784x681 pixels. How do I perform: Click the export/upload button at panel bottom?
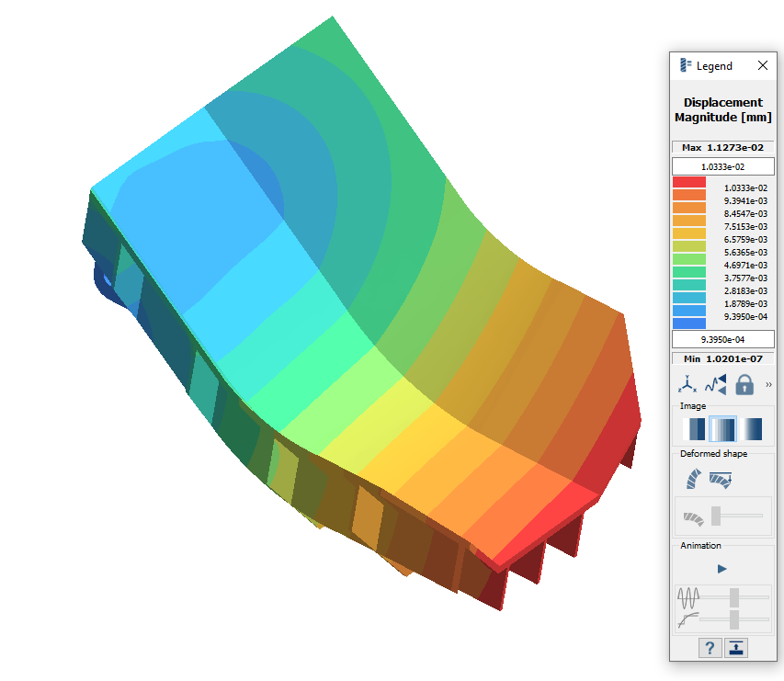click(x=736, y=648)
